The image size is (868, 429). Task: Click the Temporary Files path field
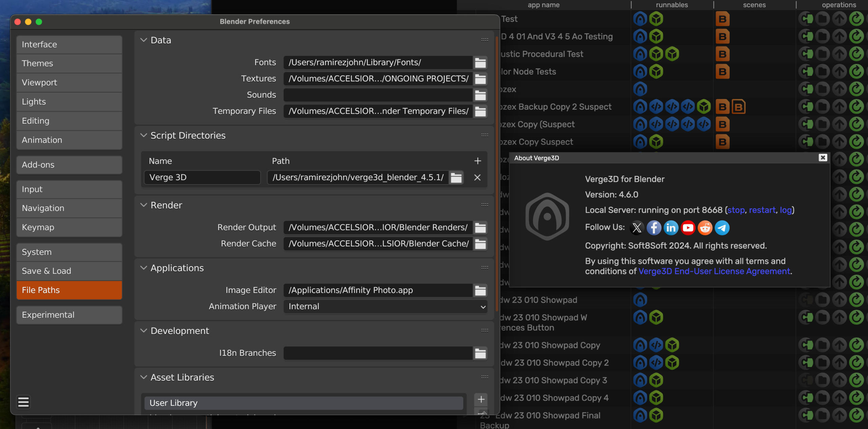tap(378, 111)
